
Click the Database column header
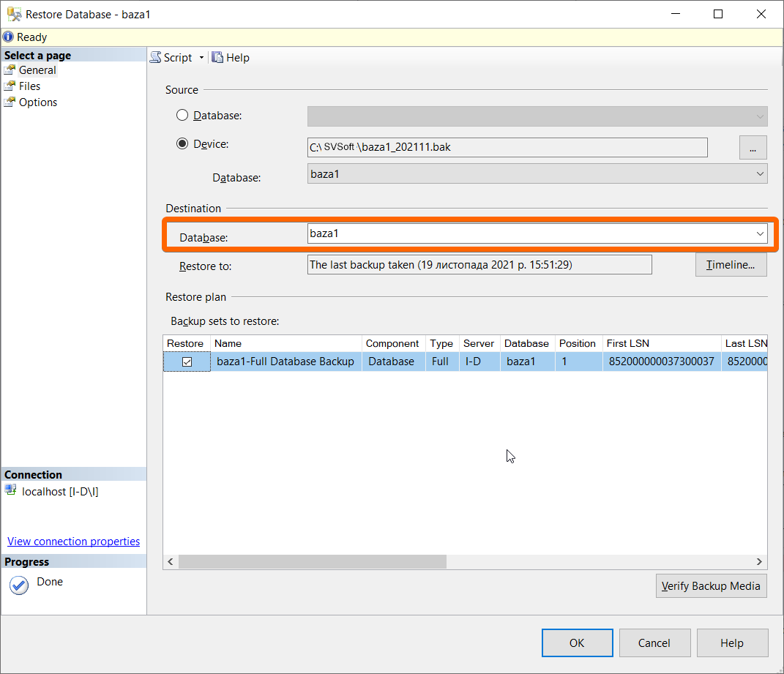click(527, 343)
